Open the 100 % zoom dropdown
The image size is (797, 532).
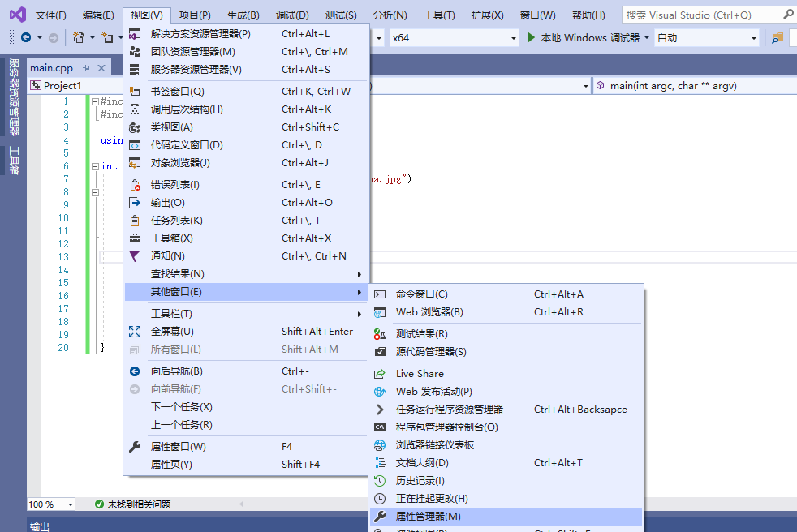point(51,504)
